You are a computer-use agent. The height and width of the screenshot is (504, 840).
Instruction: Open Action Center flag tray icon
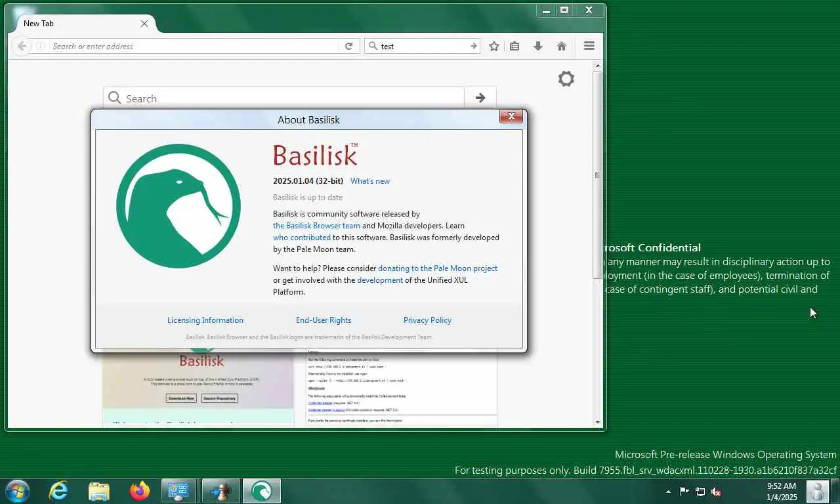pos(684,492)
